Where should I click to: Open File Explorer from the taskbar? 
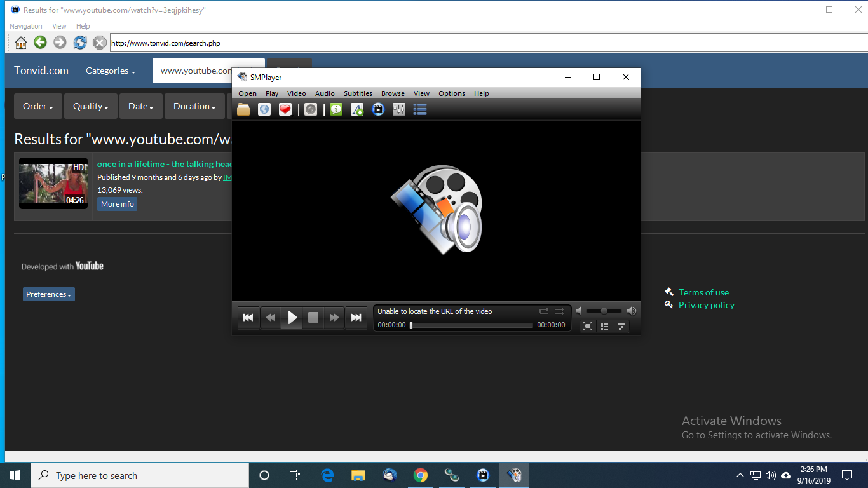tap(358, 475)
